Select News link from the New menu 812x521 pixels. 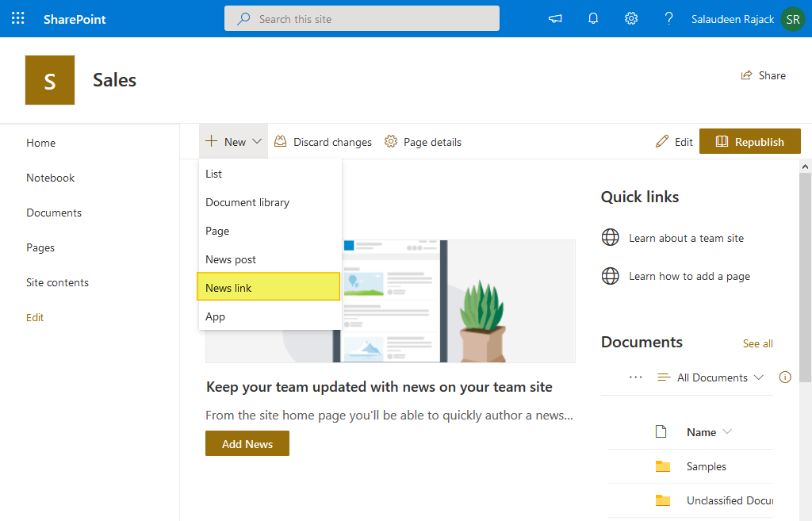(228, 287)
